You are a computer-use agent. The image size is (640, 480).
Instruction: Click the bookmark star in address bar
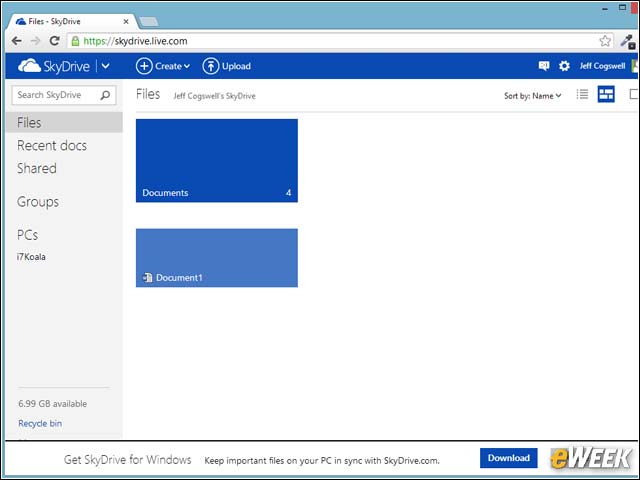(x=605, y=41)
